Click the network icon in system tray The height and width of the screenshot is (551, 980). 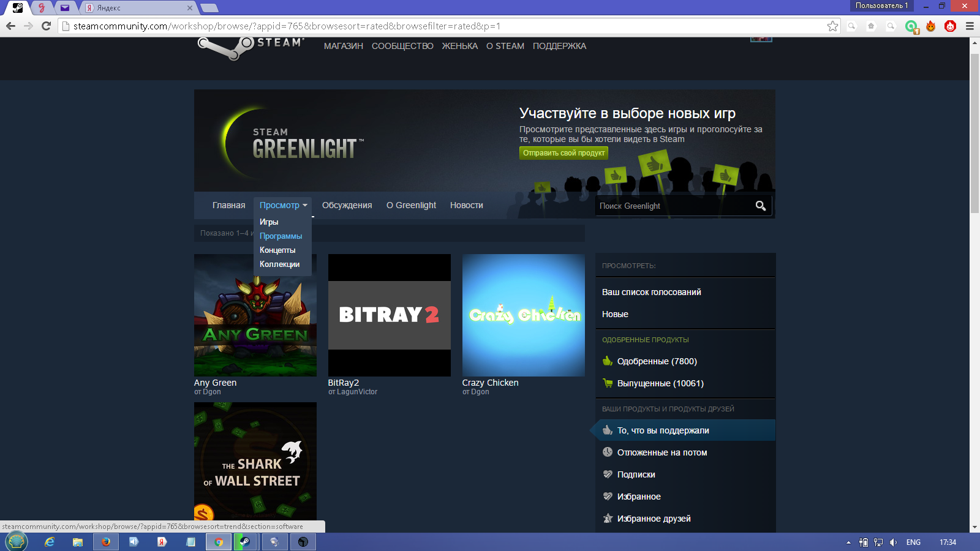click(x=878, y=542)
